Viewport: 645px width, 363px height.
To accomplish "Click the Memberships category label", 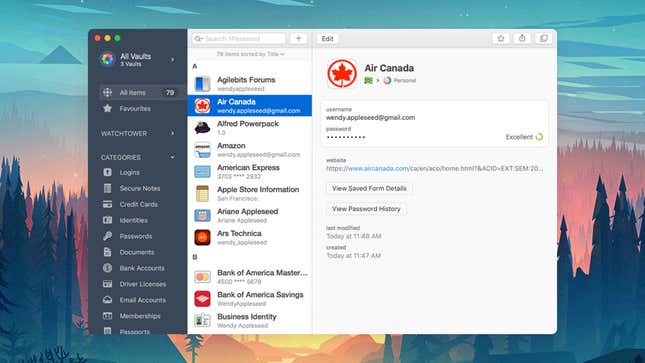I will tap(140, 316).
